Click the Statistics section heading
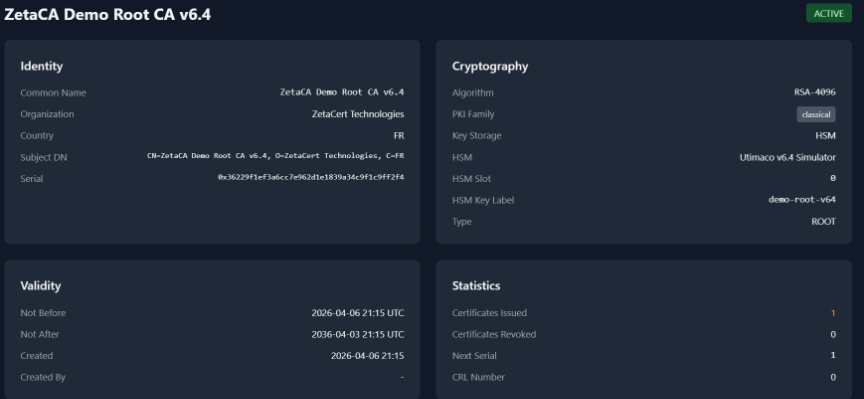The width and height of the screenshot is (864, 399). [x=476, y=285]
